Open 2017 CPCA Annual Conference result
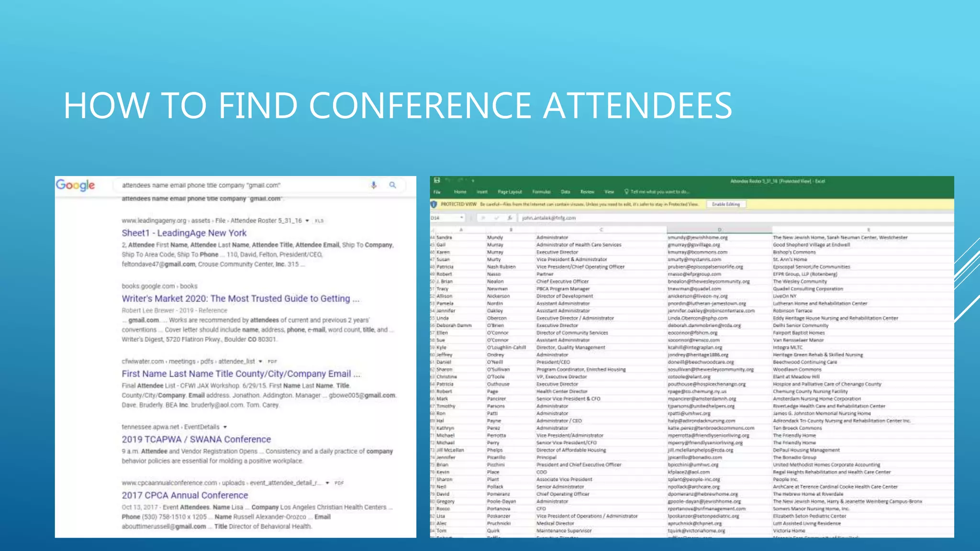Screen dimensions: 980x551 (x=185, y=495)
